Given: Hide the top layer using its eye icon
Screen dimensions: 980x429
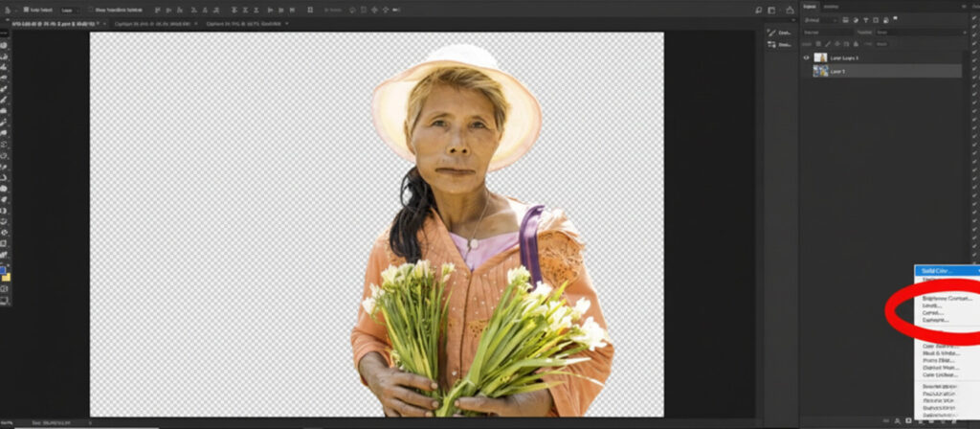Looking at the screenshot, I should click(806, 57).
